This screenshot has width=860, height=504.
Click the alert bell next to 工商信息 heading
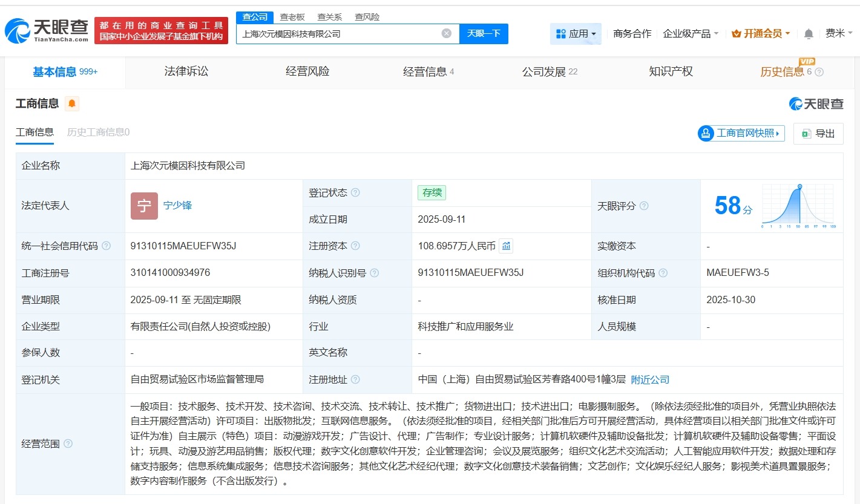pos(72,103)
